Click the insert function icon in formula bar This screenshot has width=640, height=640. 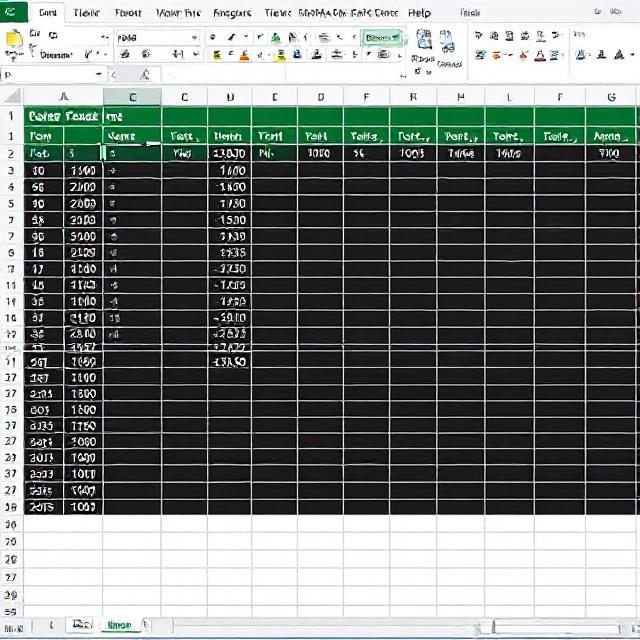coord(145,74)
